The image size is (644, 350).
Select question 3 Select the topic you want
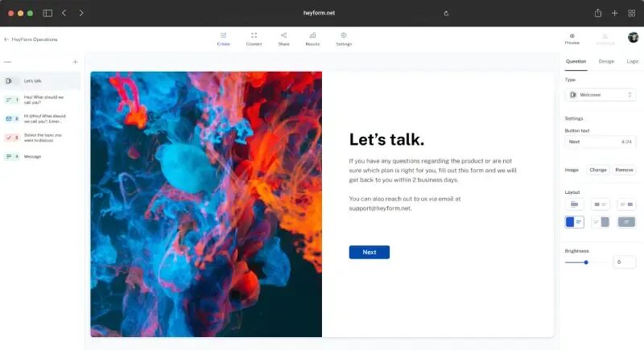click(x=40, y=138)
